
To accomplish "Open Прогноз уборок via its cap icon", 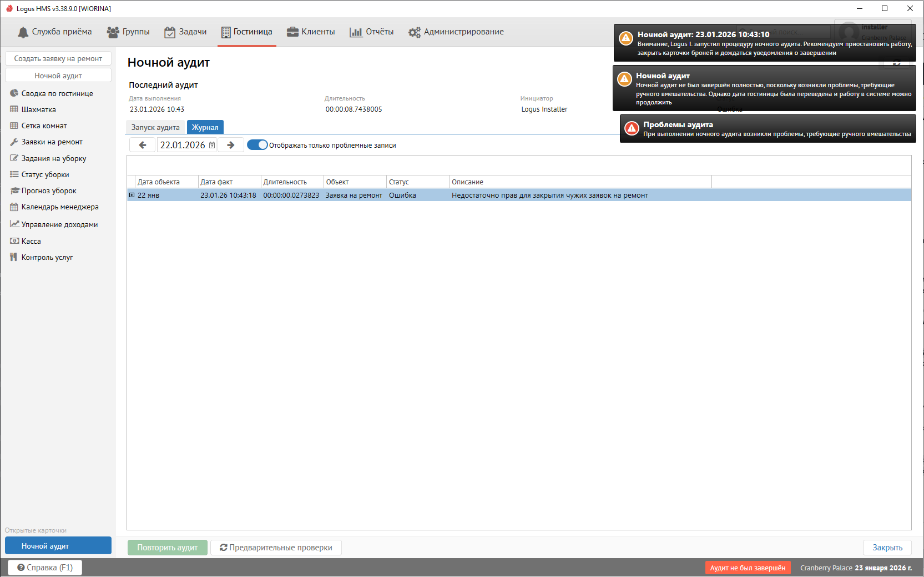I will [x=14, y=190].
